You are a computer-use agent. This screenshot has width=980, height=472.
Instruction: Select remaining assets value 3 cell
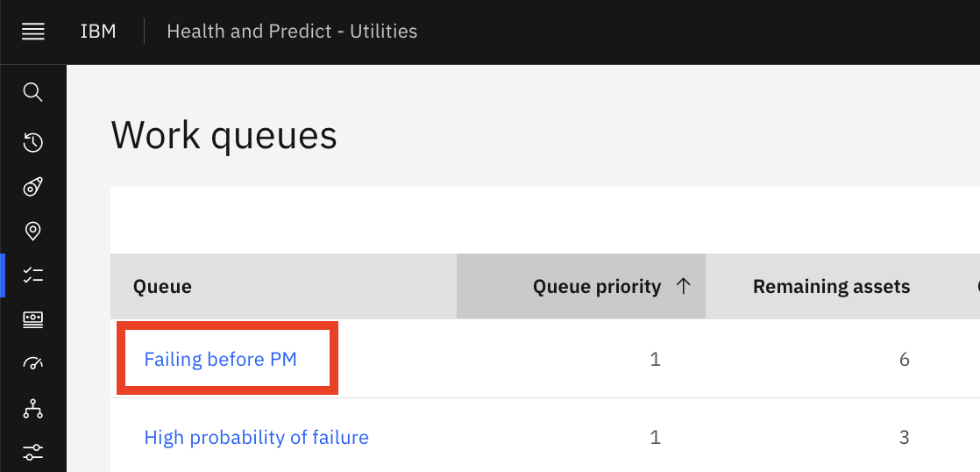(x=904, y=437)
